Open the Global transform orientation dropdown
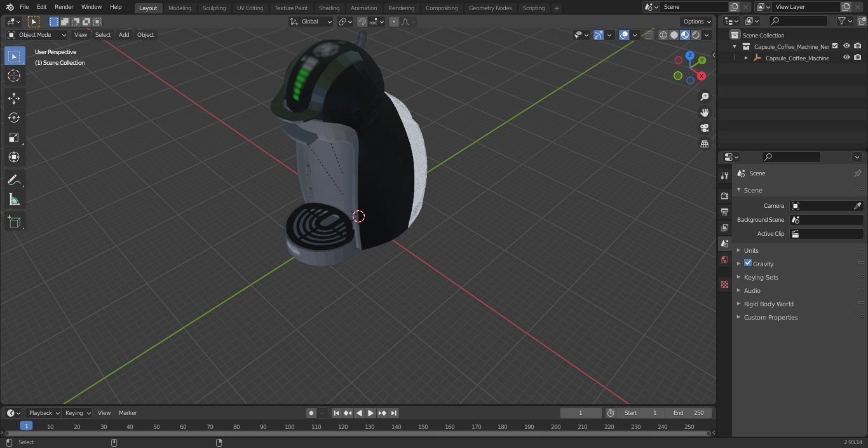The image size is (868, 448). [x=311, y=22]
